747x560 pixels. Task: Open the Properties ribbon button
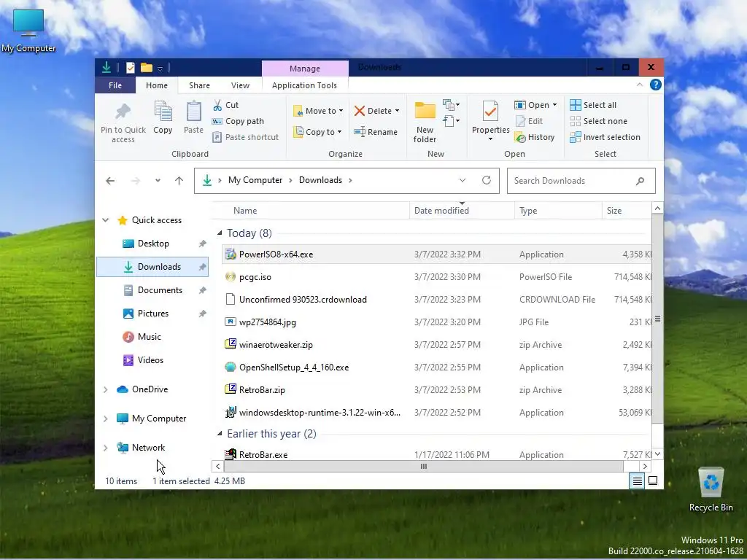tap(491, 121)
